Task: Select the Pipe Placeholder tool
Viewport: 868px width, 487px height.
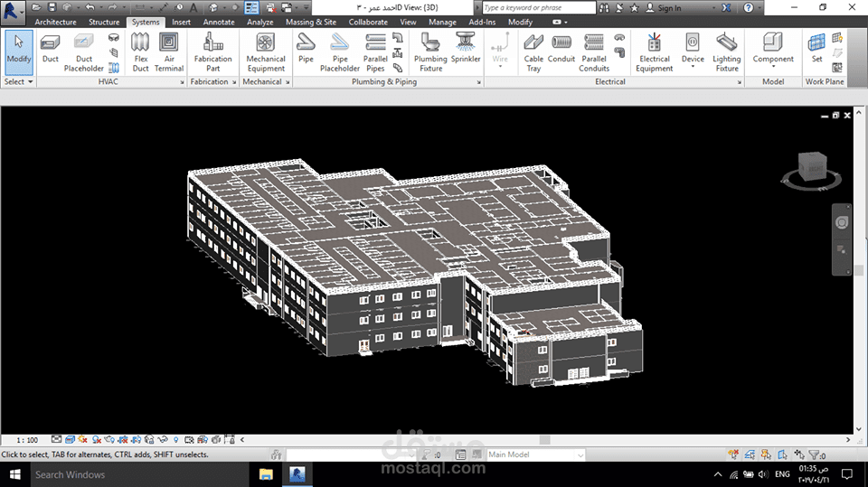Action: pos(340,52)
